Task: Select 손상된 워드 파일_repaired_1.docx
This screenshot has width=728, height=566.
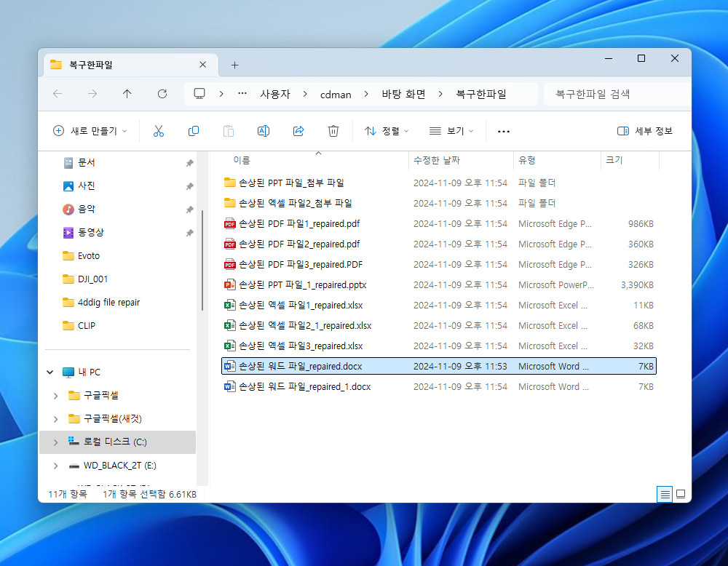Action: (x=439, y=387)
